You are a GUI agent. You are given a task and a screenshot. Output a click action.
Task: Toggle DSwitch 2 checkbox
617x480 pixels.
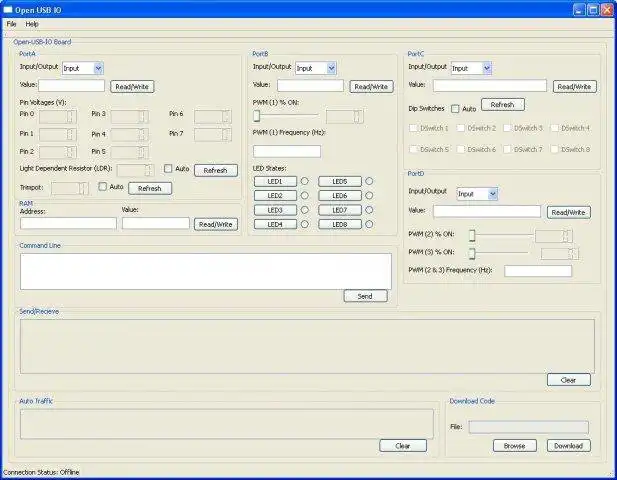coord(460,128)
